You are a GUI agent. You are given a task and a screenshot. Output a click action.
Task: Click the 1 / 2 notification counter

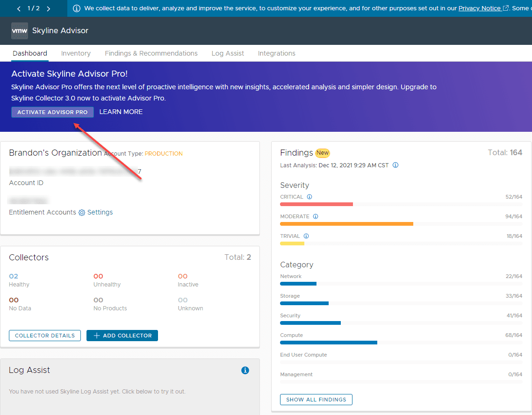(x=34, y=8)
